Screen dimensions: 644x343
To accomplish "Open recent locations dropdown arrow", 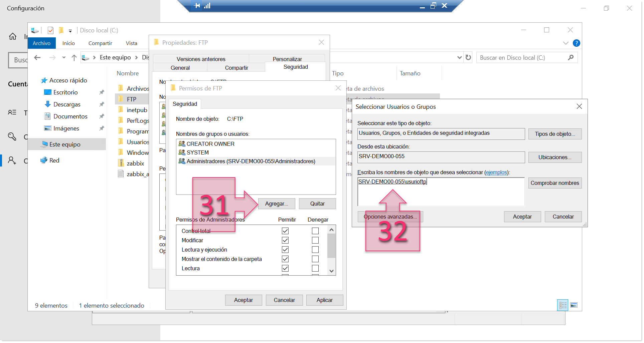I will (64, 58).
